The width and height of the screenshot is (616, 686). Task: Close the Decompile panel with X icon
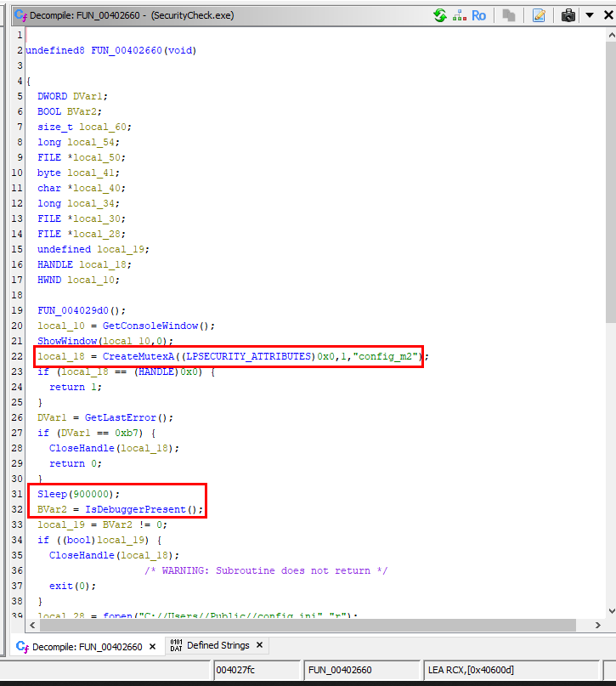[x=607, y=15]
